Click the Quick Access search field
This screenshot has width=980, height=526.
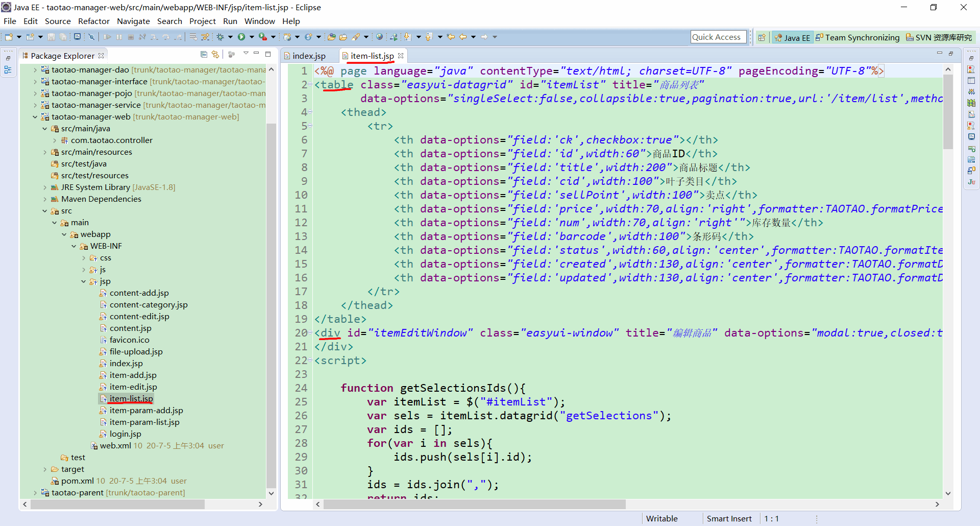(718, 37)
